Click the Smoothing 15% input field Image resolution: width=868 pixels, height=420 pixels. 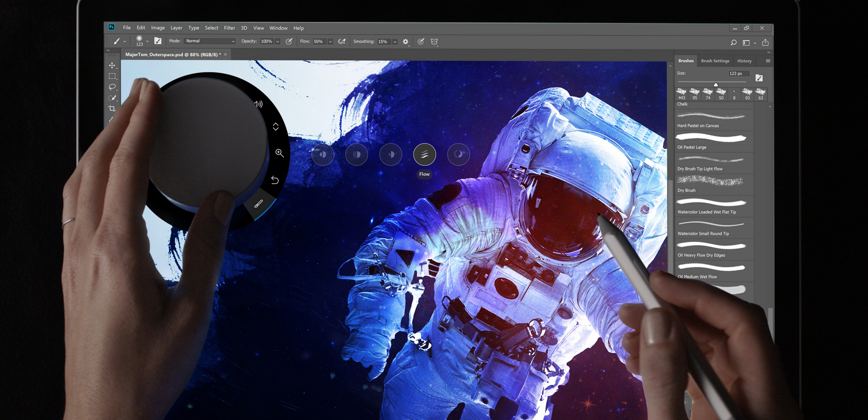point(384,42)
